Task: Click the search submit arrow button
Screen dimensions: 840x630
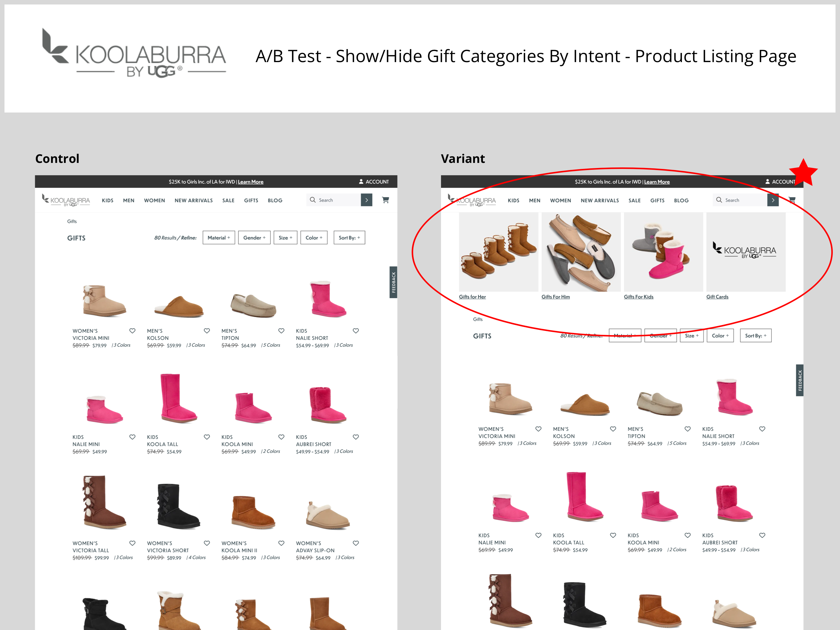Action: pos(367,200)
